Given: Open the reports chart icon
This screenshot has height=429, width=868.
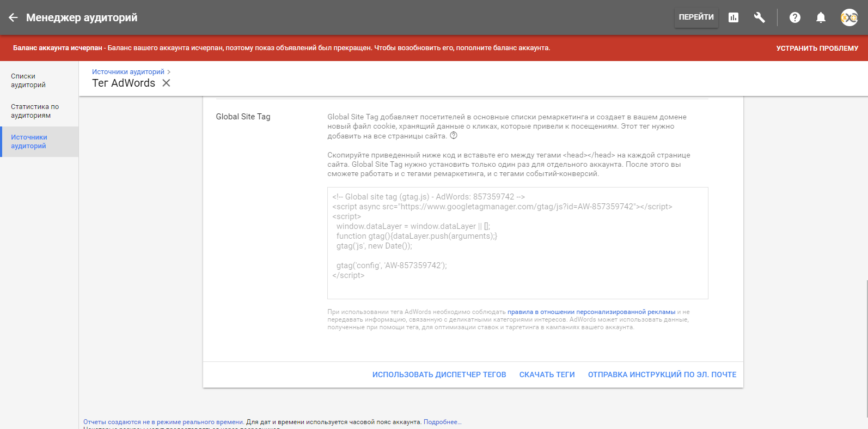Looking at the screenshot, I should coord(733,17).
